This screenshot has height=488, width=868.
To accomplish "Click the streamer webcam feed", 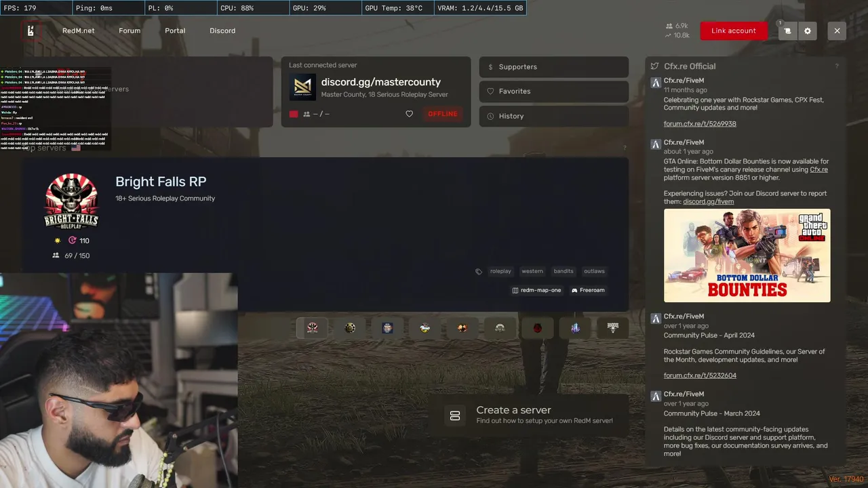I will 119,380.
